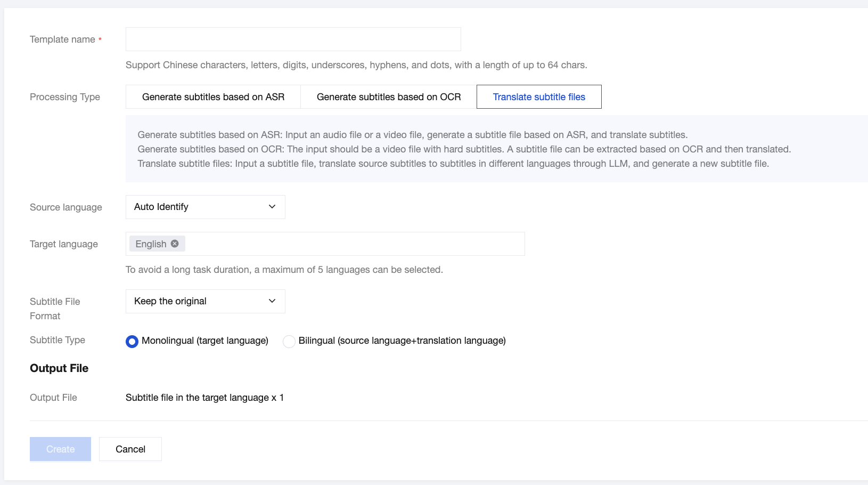
Task: Click the target language output file text
Action: tap(204, 398)
